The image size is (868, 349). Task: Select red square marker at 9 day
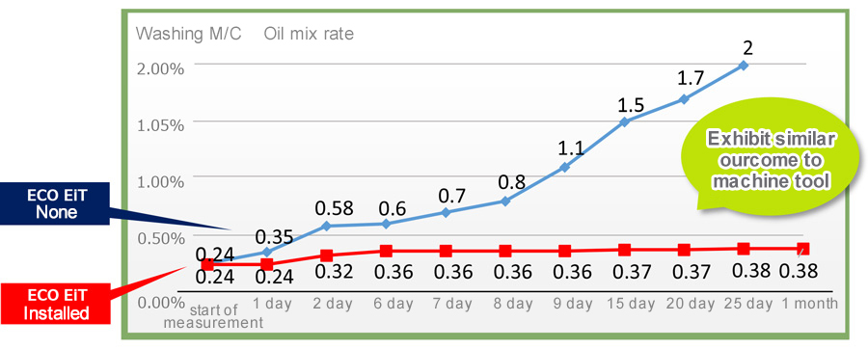click(564, 251)
